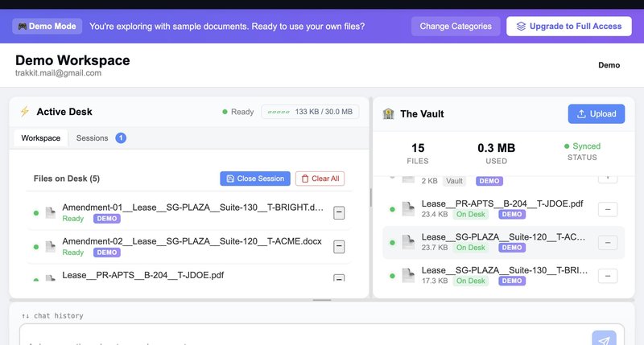
Task: Click Upgrade to Full Access button
Action: point(569,27)
